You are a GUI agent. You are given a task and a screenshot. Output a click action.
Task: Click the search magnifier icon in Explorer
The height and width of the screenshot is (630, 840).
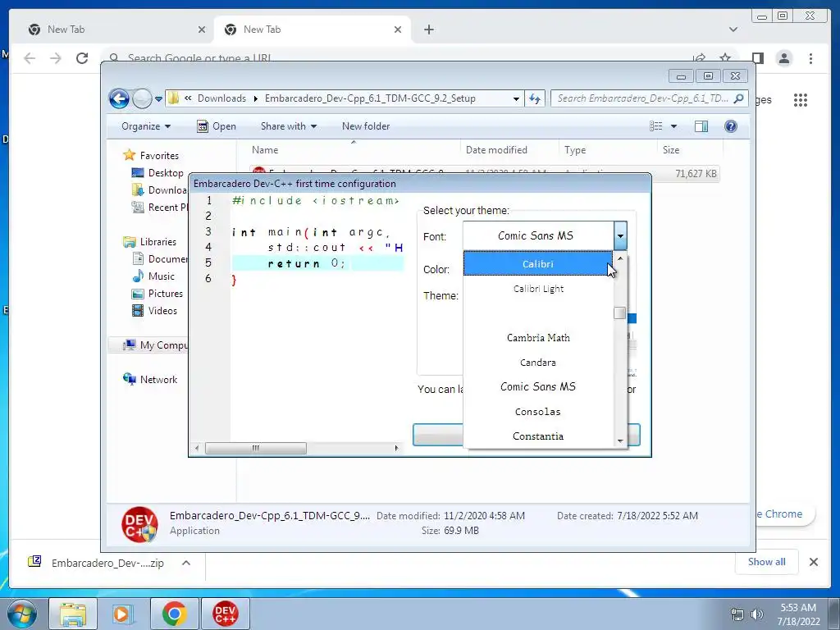coord(739,98)
